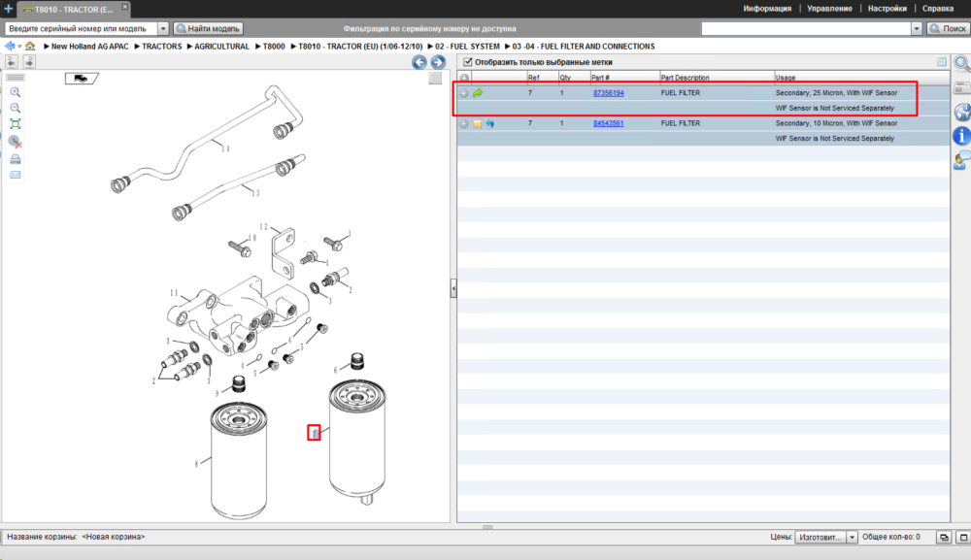
Task: Email the diagram using envelope icon
Action: 16,175
